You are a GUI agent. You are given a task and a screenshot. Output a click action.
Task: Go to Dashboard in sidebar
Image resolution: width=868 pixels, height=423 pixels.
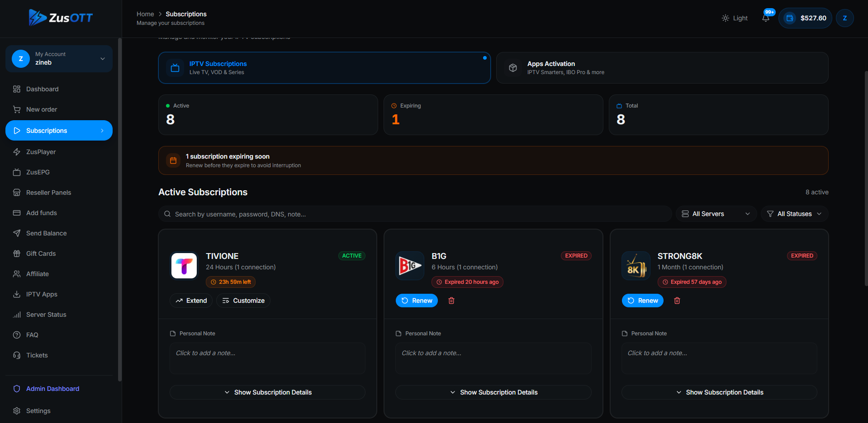tap(59, 89)
